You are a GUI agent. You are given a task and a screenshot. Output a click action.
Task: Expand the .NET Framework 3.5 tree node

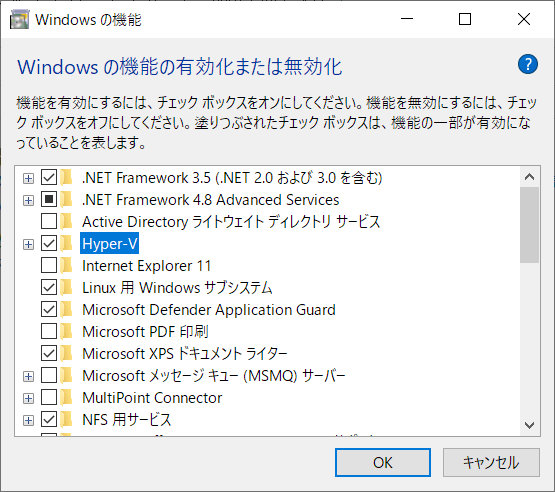(x=28, y=178)
